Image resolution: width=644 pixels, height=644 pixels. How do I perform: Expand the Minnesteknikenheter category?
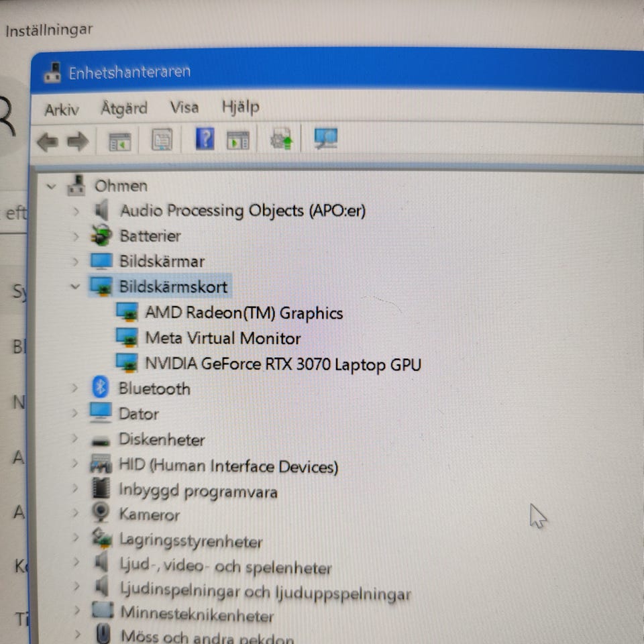click(x=76, y=610)
